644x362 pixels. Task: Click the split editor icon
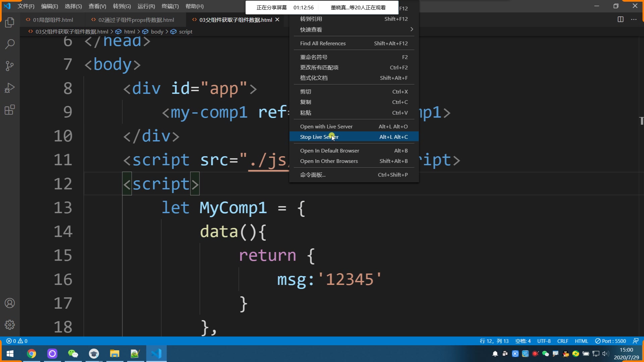click(x=621, y=19)
